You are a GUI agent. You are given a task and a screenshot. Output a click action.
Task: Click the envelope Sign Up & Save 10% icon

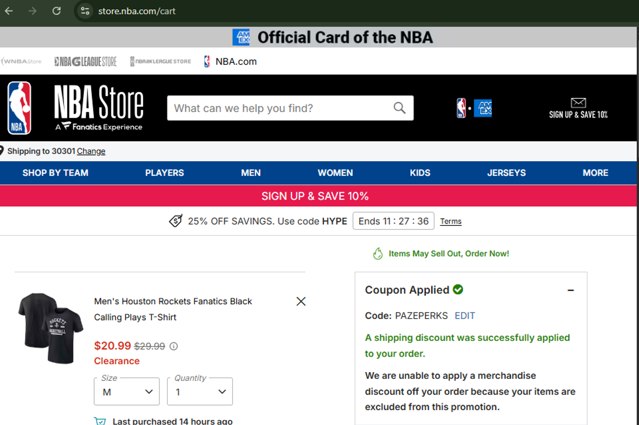tap(578, 103)
